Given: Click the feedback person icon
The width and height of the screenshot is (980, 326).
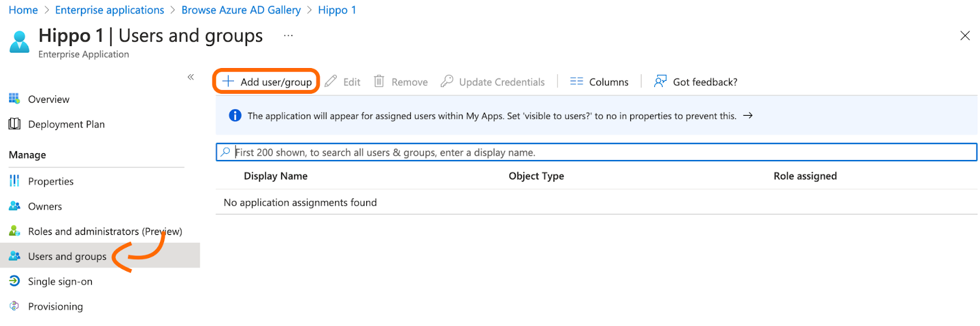Looking at the screenshot, I should pos(660,81).
